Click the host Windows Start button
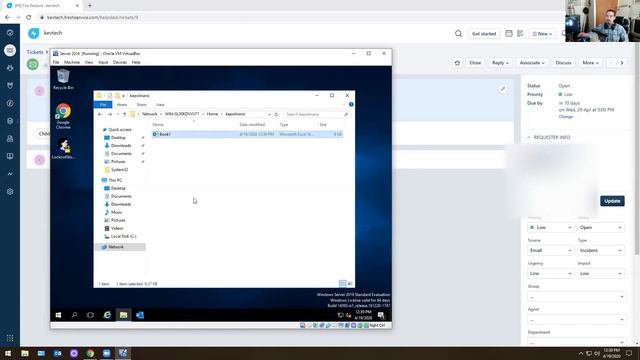 [x=8, y=353]
